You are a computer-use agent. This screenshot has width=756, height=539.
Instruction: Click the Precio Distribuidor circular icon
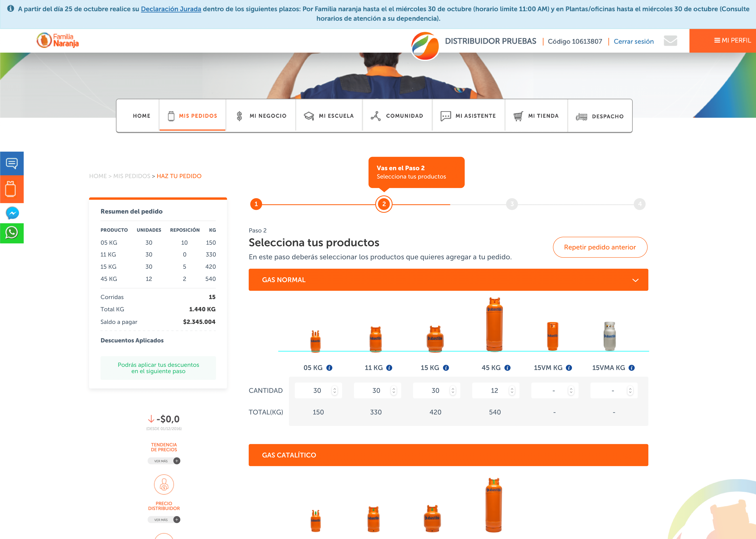point(164,485)
